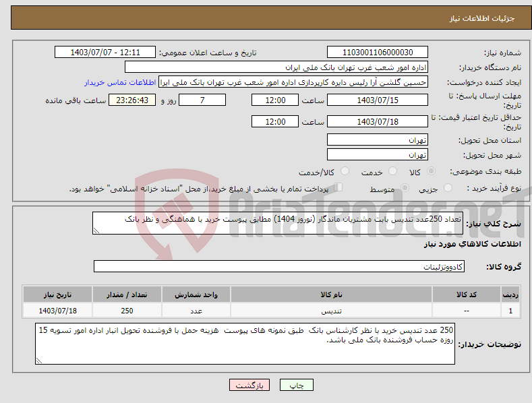Click the نام کالا column header

331,294
